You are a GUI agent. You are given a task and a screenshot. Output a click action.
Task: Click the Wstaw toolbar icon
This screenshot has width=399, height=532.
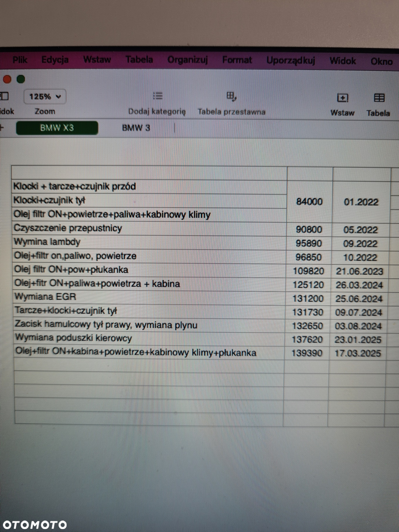[x=342, y=98]
